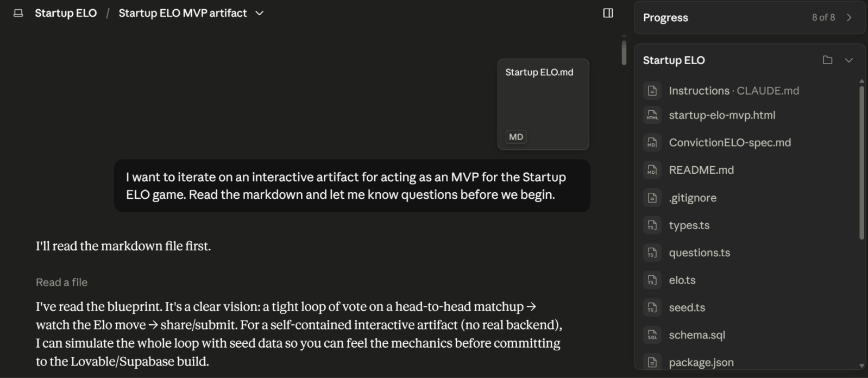Image resolution: width=868 pixels, height=378 pixels.
Task: Open elo.ts in the file list
Action: click(x=682, y=280)
